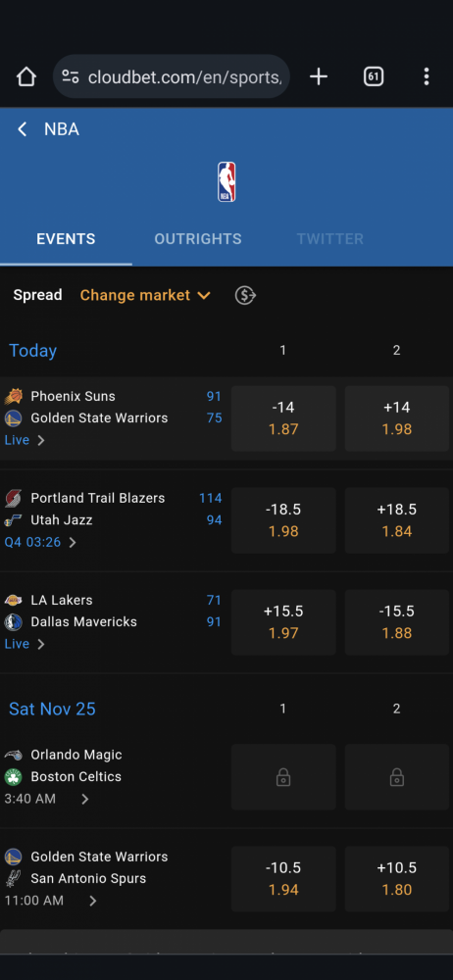The height and width of the screenshot is (980, 453).
Task: Go back using the arrow beside NBA
Action: coord(22,129)
